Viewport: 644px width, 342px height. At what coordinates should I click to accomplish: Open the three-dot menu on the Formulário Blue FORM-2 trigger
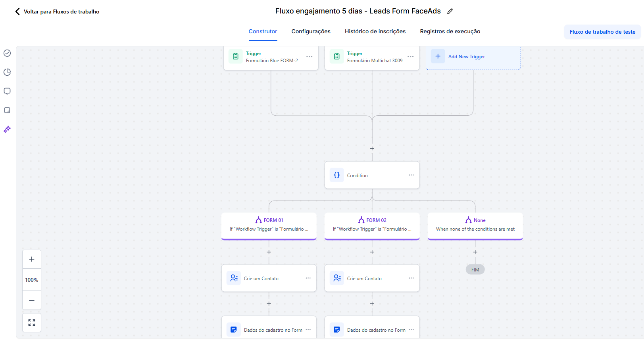click(x=310, y=57)
